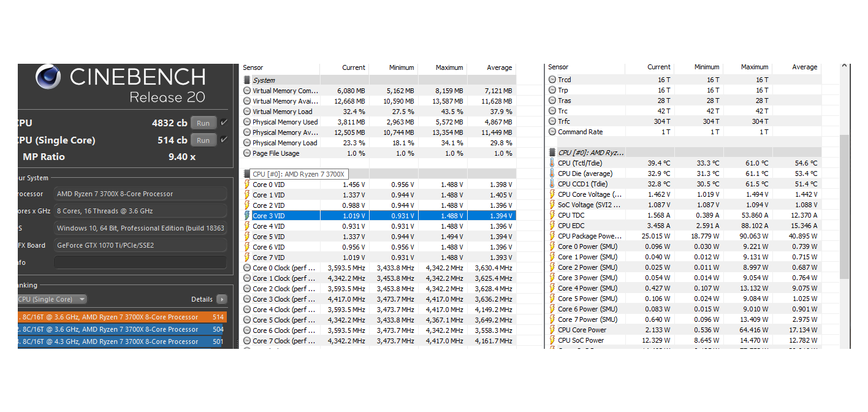Click the Core 7 Clock row icon

[x=247, y=341]
